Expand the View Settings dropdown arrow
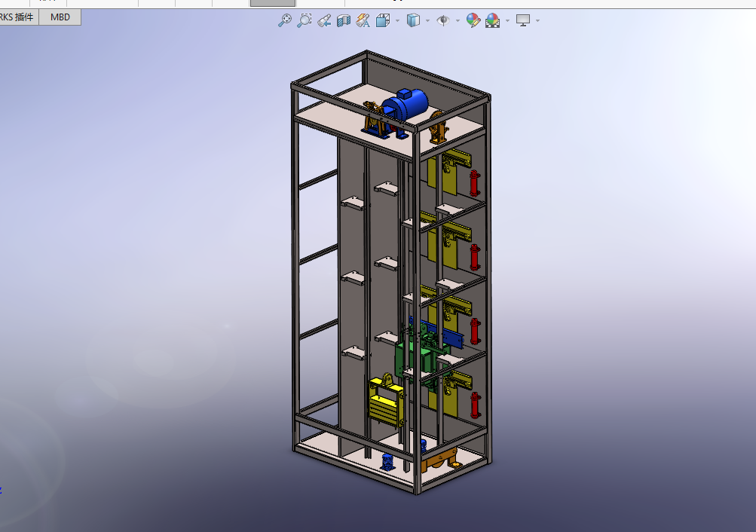 pyautogui.click(x=537, y=20)
